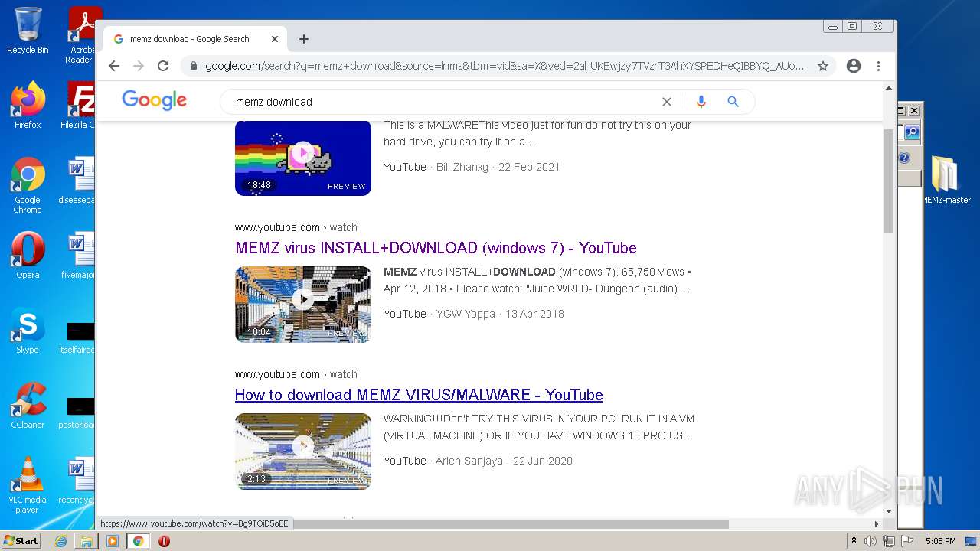Viewport: 980px width, 551px height.
Task: Open MEMZ virus INSTALL+DOWNLOAD result link
Action: click(x=436, y=248)
